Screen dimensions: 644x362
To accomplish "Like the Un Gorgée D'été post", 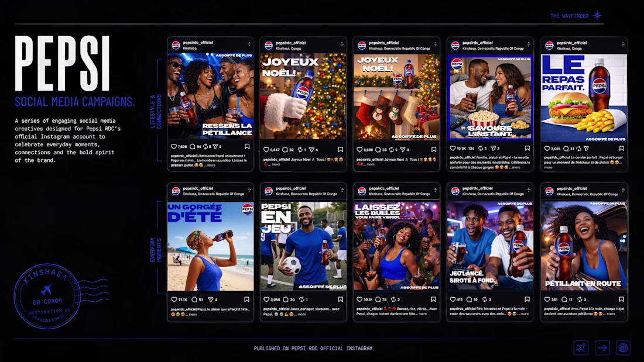I will click(174, 299).
